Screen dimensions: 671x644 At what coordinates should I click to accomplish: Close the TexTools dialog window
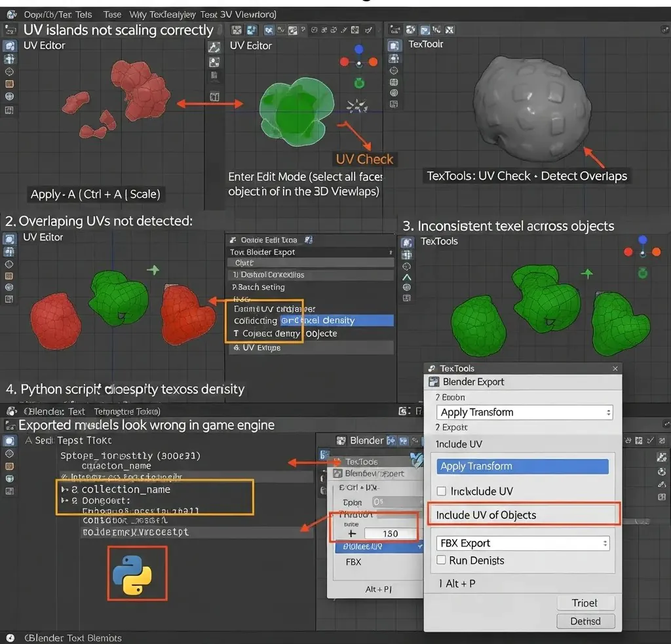615,369
